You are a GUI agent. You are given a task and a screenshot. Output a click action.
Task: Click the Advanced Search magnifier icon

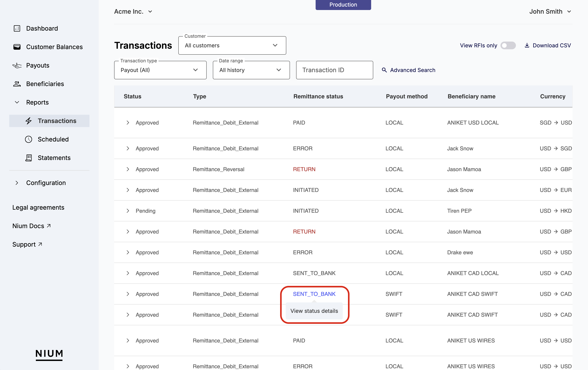pos(384,70)
